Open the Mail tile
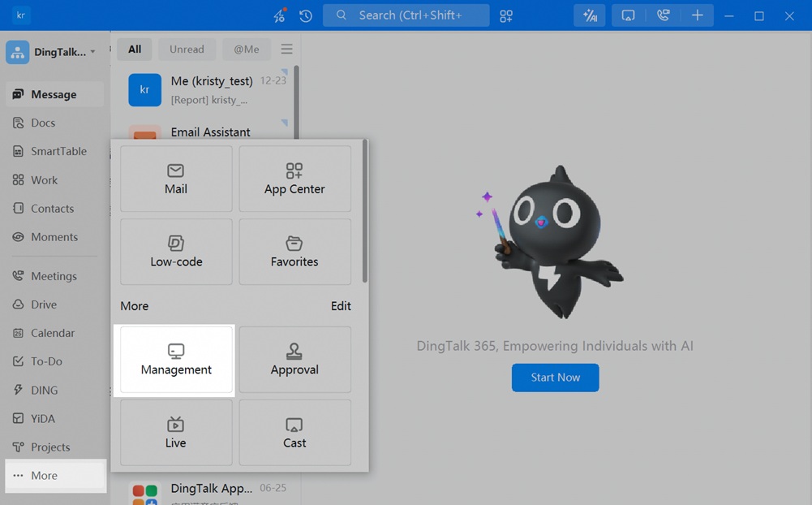This screenshot has height=505, width=812. click(176, 179)
